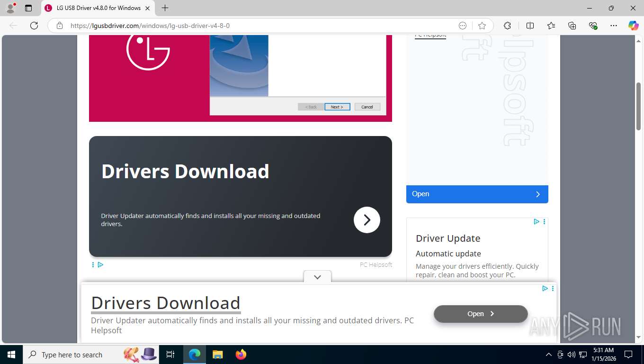644x364 pixels.
Task: Click bottom banner Drivers Download heading
Action: (166, 303)
